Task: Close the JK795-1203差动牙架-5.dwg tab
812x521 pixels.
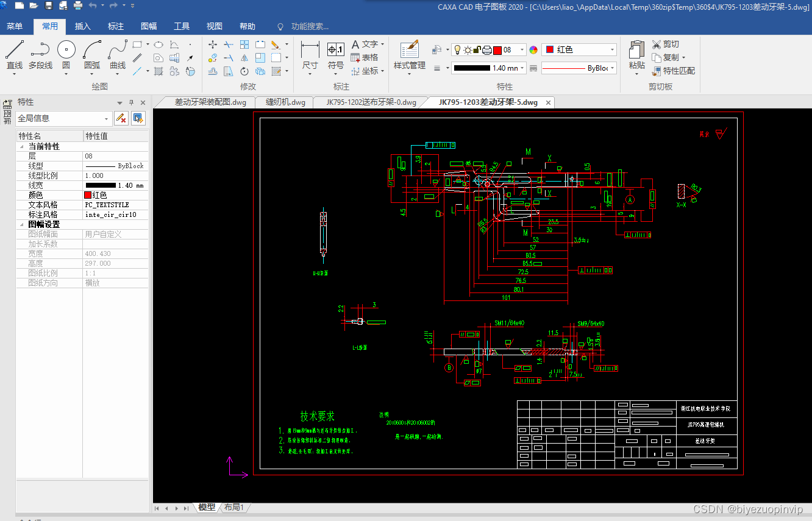Action: coord(548,102)
